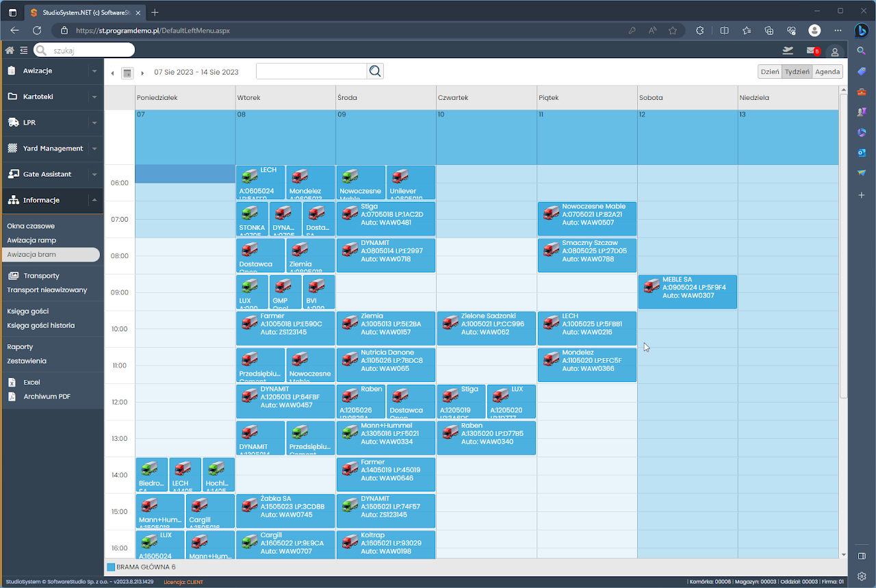Open Okna czasowe menu item

click(x=31, y=226)
